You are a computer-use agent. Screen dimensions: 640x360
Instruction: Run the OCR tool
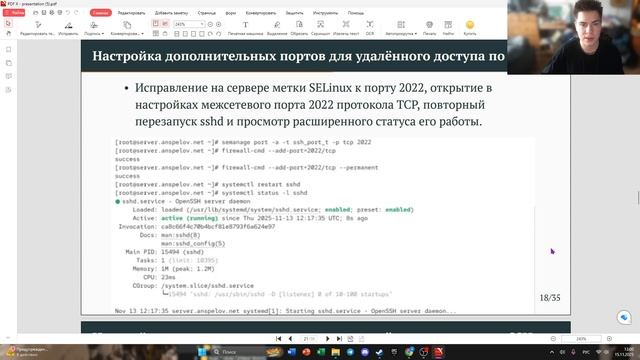[370, 28]
